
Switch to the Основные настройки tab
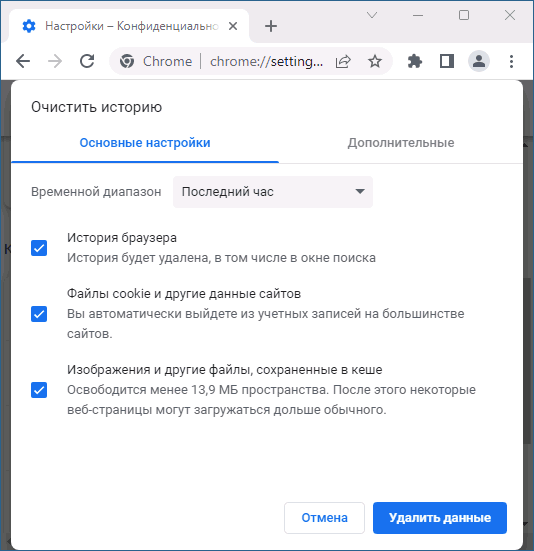click(x=145, y=143)
